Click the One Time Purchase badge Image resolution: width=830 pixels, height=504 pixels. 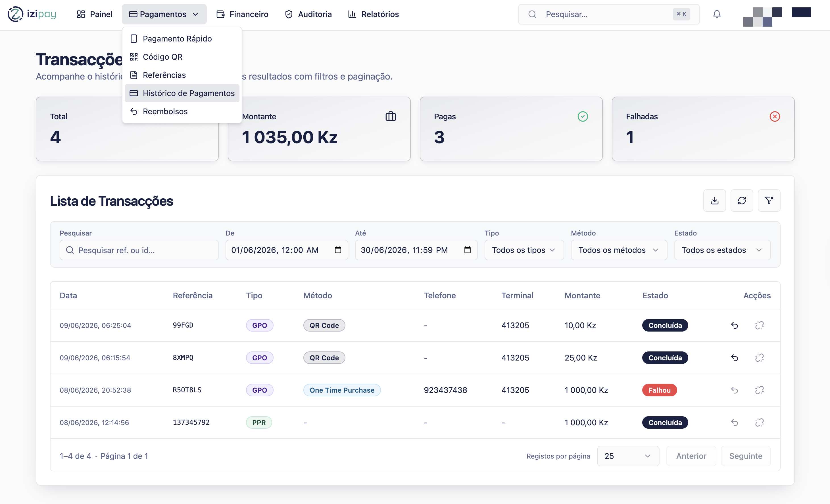(342, 390)
